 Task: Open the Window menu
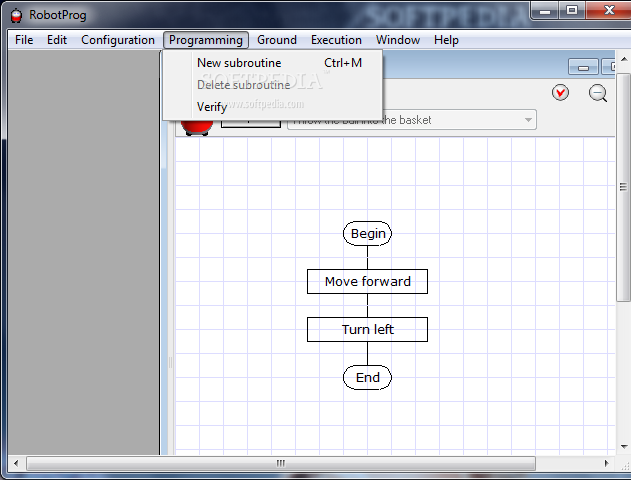(398, 40)
